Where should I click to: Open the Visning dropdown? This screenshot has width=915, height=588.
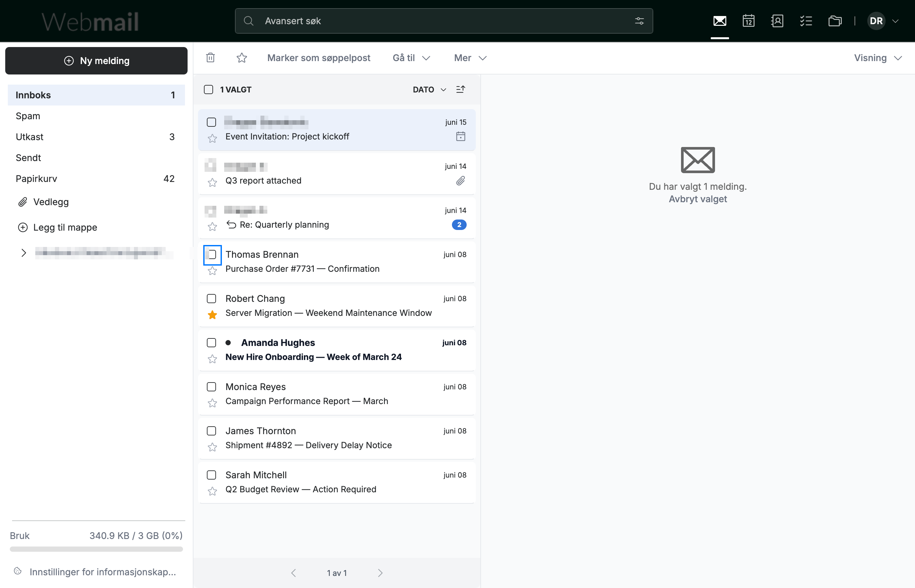point(878,57)
